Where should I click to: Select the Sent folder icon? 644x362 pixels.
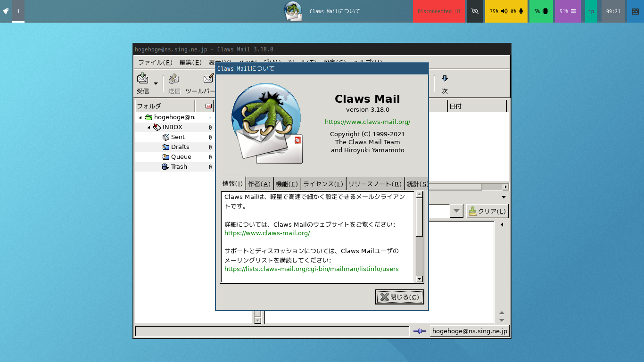165,137
